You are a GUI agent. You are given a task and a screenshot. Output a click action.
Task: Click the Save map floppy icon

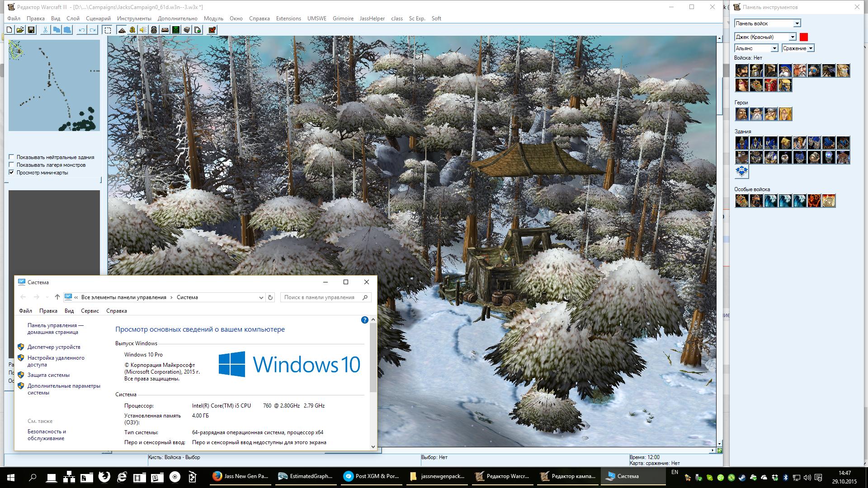point(31,30)
